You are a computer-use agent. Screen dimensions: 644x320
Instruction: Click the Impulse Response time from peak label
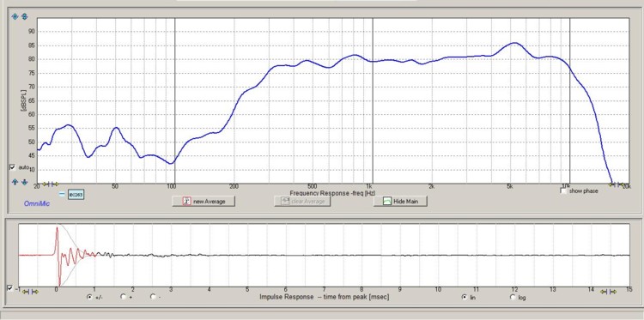(324, 297)
